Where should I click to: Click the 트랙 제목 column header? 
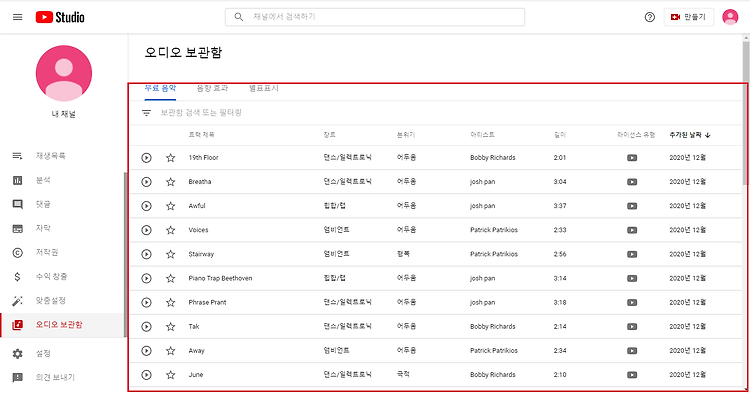(201, 135)
